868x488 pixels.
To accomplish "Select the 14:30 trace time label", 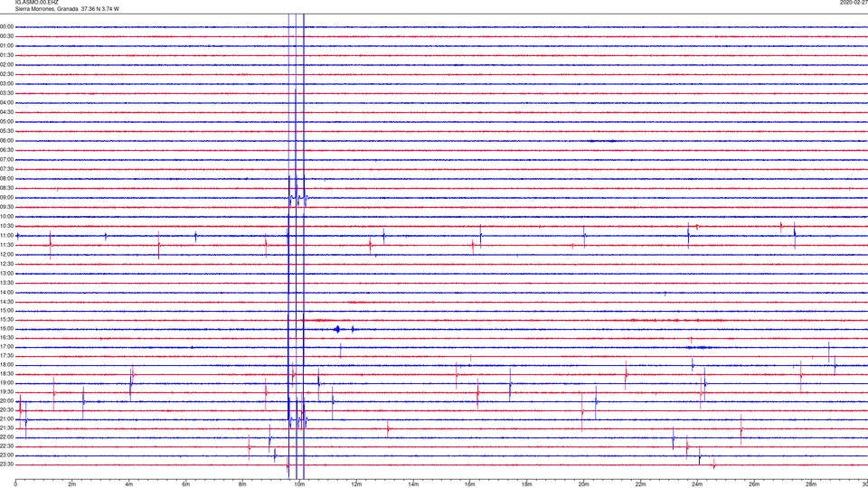I will point(6,302).
